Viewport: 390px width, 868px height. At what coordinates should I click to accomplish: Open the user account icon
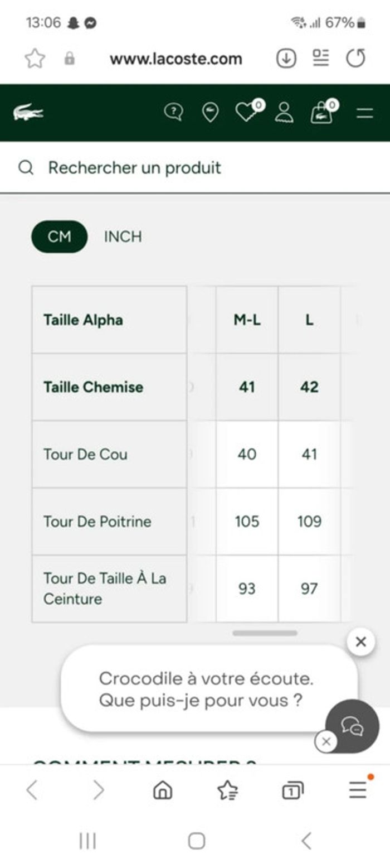point(284,113)
